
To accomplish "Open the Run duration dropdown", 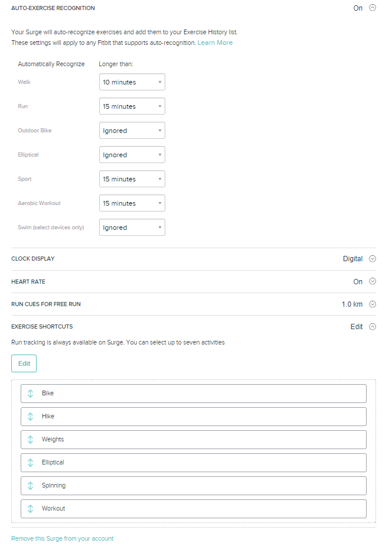I will (132, 106).
